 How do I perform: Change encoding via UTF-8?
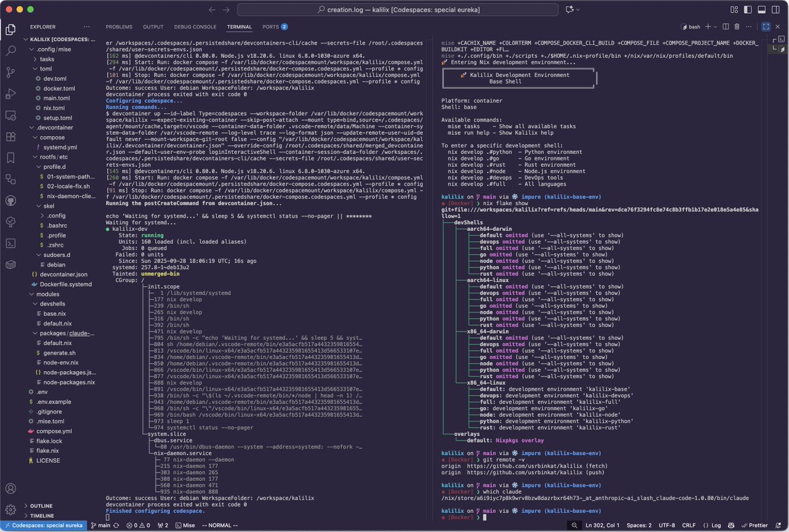click(667, 525)
